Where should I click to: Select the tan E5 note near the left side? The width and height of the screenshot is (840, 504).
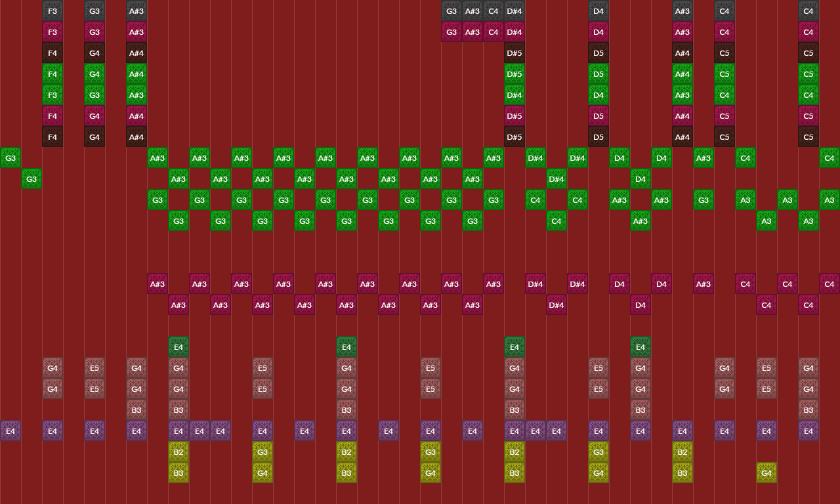click(x=94, y=367)
